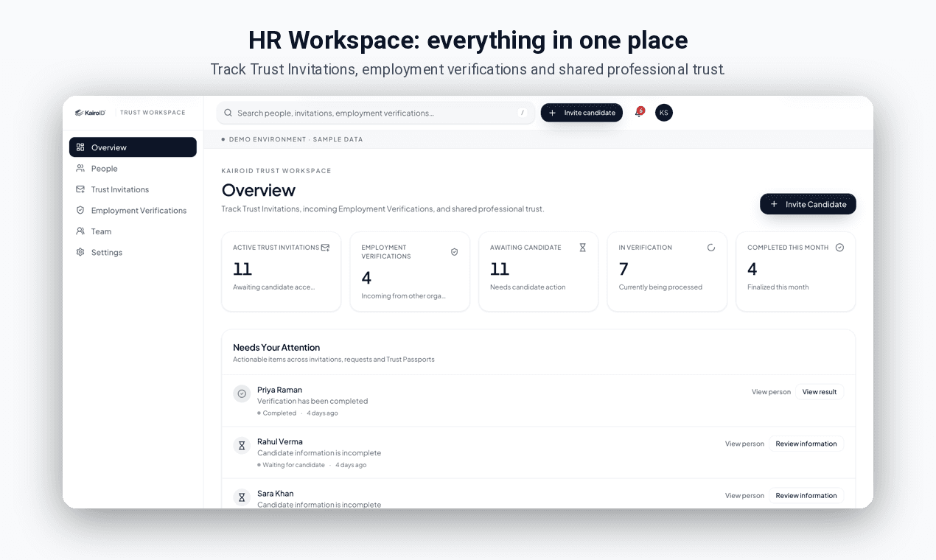Open the KS user avatar menu
936x560 pixels.
664,113
